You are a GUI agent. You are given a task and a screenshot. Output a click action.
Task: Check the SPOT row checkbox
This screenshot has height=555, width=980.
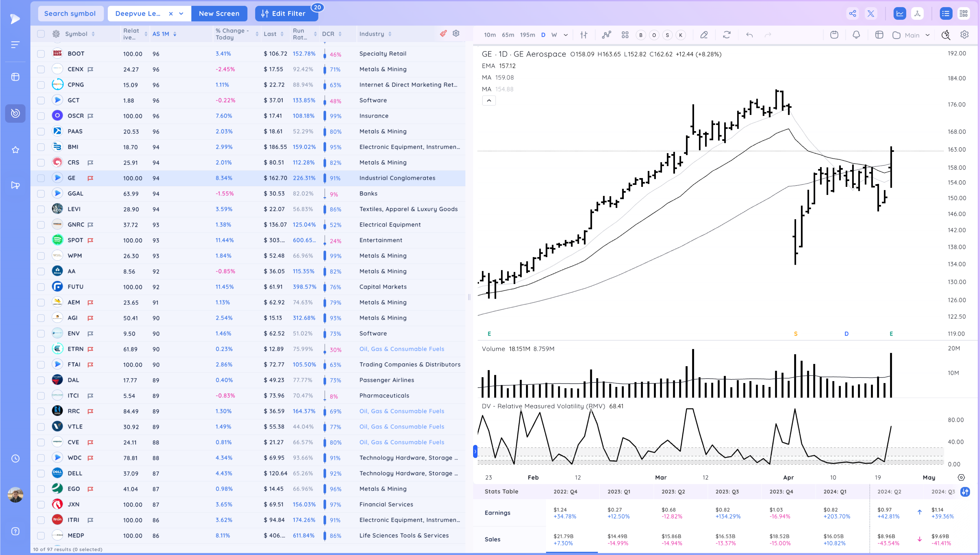[41, 240]
